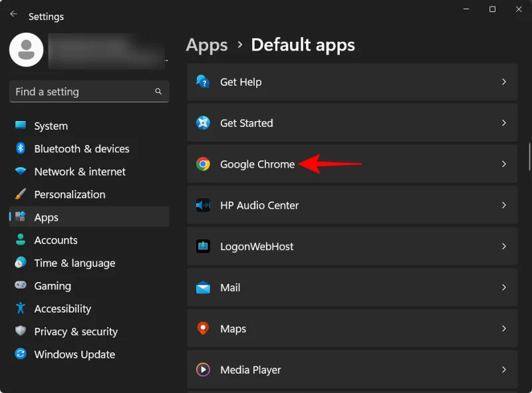Click the vertical scrollbar thumb
Viewport: 532px width, 393px height.
tap(529, 157)
